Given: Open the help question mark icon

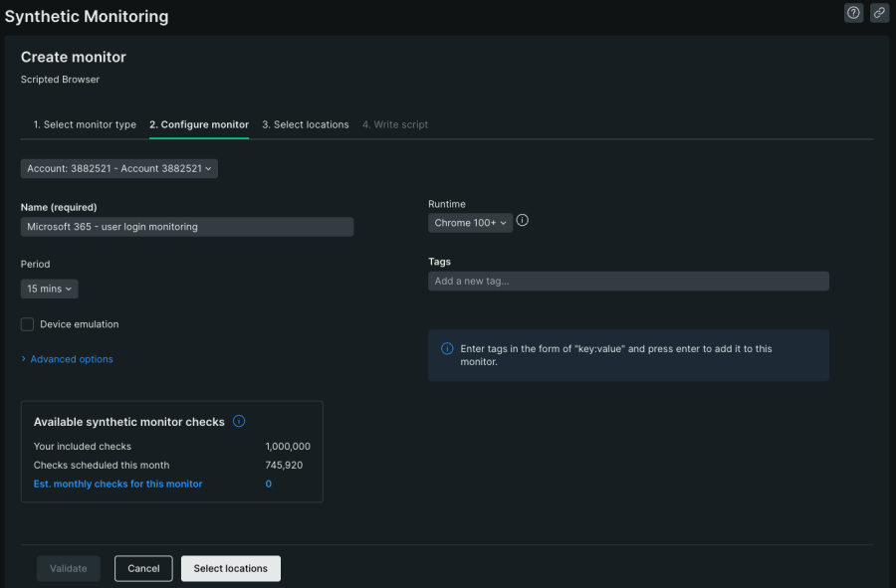Looking at the screenshot, I should tap(853, 13).
